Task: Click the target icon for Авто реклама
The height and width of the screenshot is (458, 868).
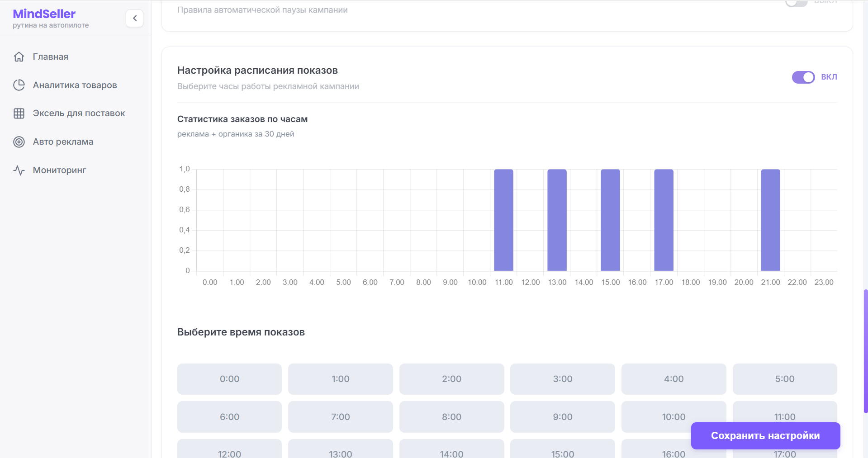Action: (19, 142)
